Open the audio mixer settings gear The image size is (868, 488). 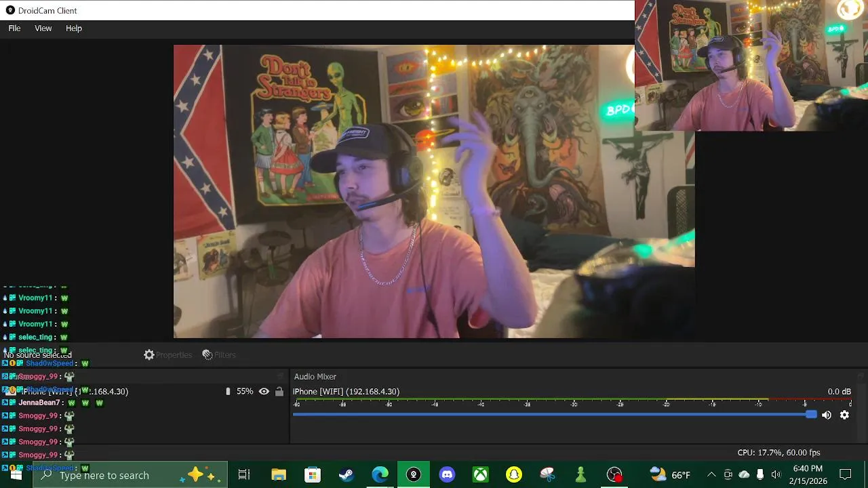[x=844, y=415]
